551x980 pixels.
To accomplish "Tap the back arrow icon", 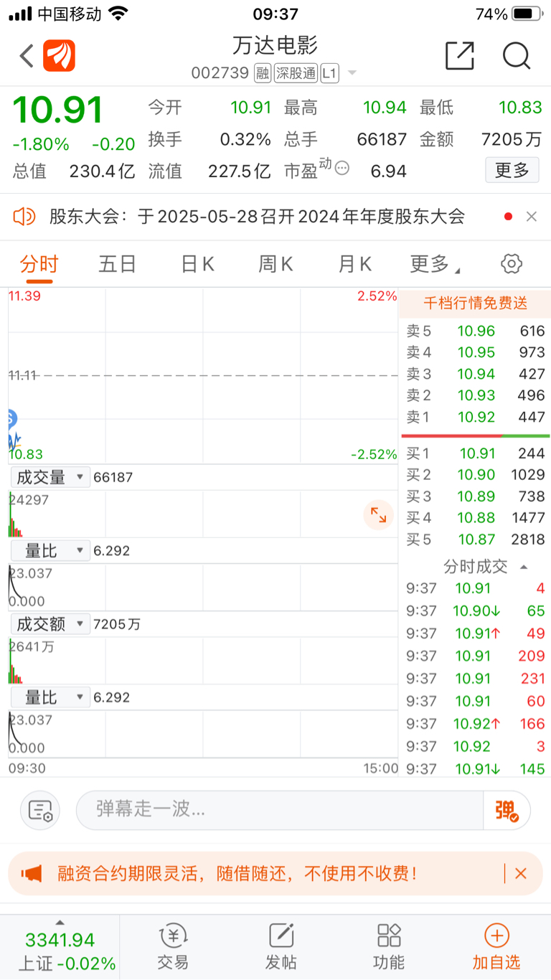I will (x=27, y=55).
